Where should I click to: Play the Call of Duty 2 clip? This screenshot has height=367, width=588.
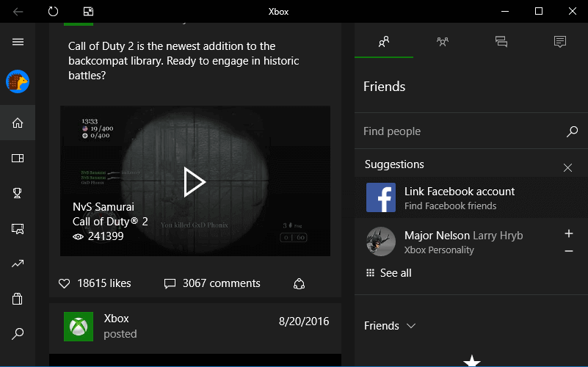195,182
